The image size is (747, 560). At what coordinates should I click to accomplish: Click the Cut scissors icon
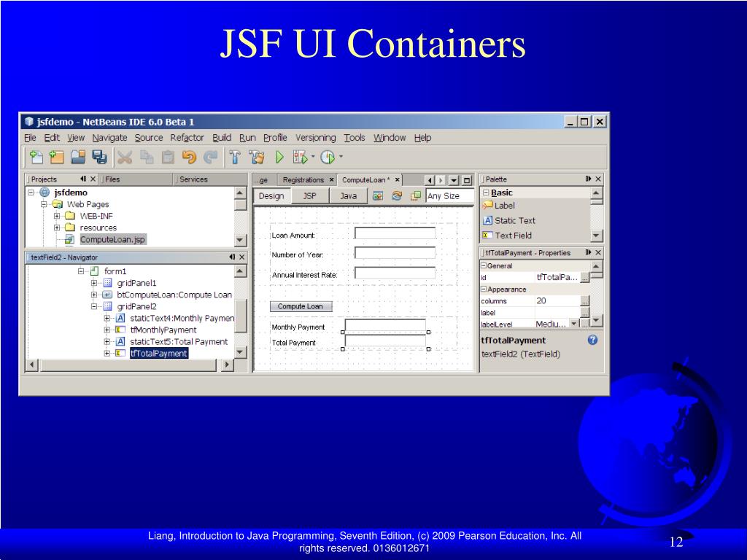(125, 157)
